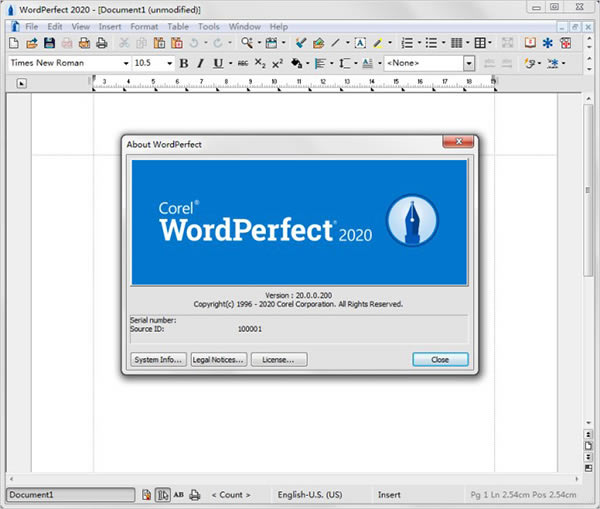Click the Superscript X² icon
Viewport: 600px width, 509px height.
[277, 63]
